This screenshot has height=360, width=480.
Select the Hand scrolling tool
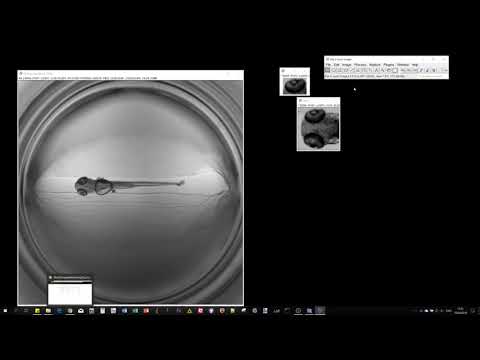pos(389,70)
